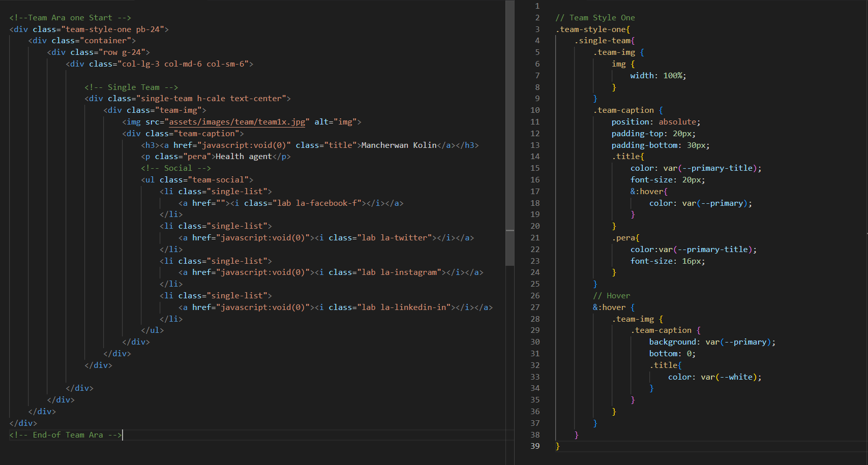Click 'single-team h-cale text-center' class value

[211, 99]
